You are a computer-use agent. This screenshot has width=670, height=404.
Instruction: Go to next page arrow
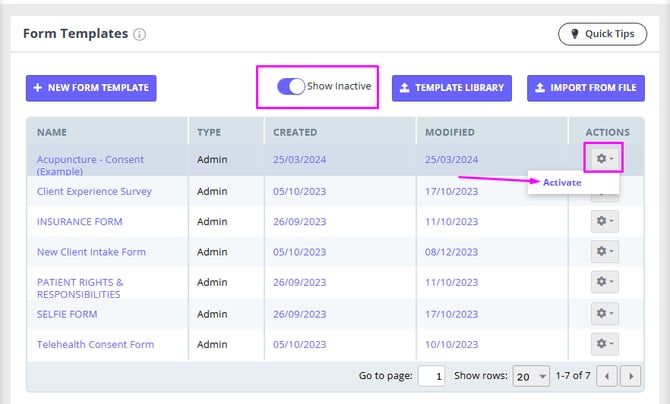coord(630,376)
